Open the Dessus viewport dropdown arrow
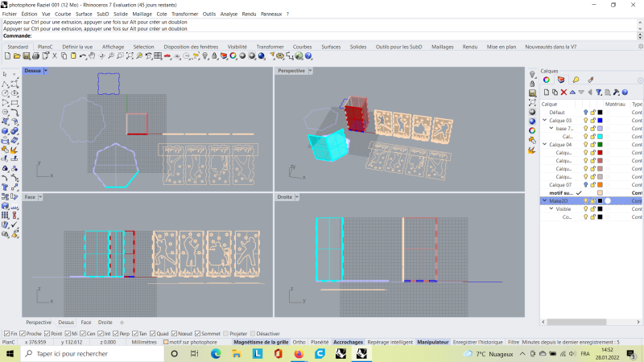This screenshot has height=362, width=644. (46, 71)
